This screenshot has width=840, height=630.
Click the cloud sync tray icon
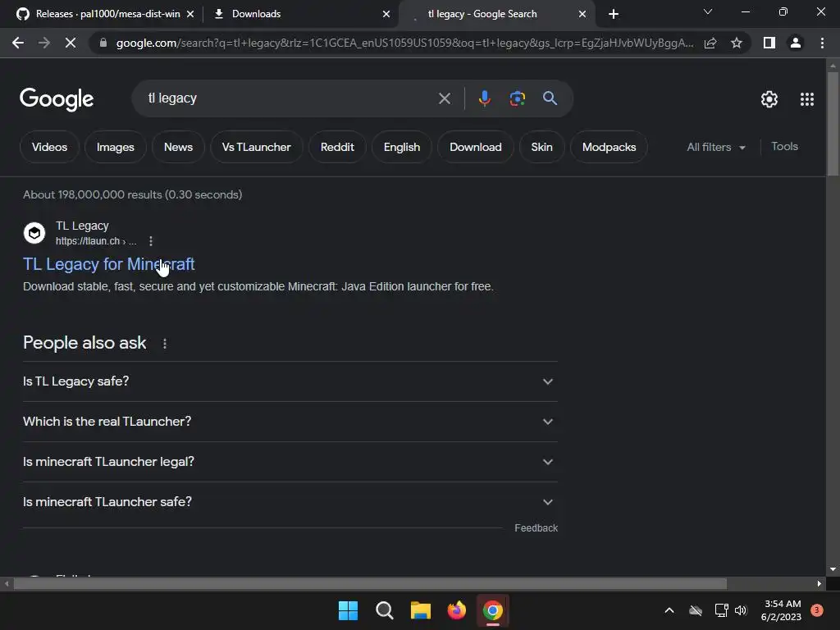coord(696,610)
